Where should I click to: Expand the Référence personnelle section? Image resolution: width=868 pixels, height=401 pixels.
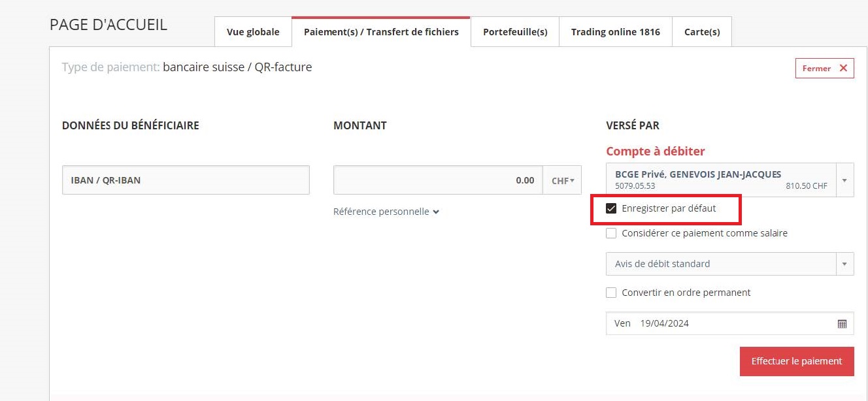click(x=386, y=212)
